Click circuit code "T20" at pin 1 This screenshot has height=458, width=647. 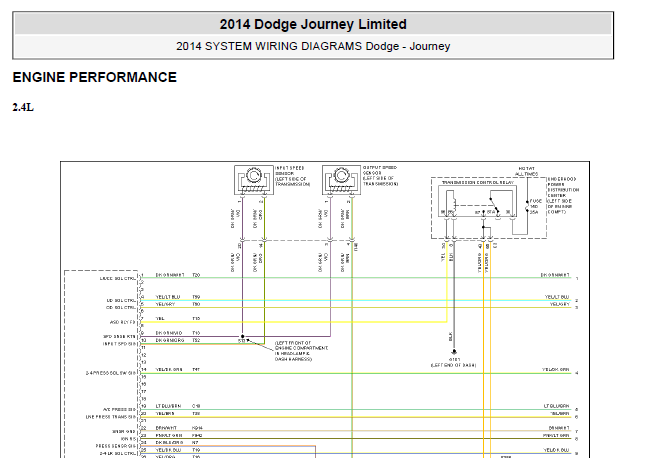pyautogui.click(x=196, y=275)
